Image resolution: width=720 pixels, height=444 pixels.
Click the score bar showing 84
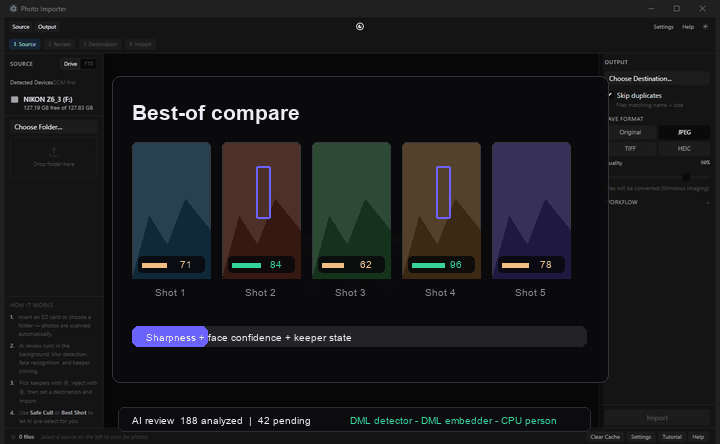[x=261, y=264]
